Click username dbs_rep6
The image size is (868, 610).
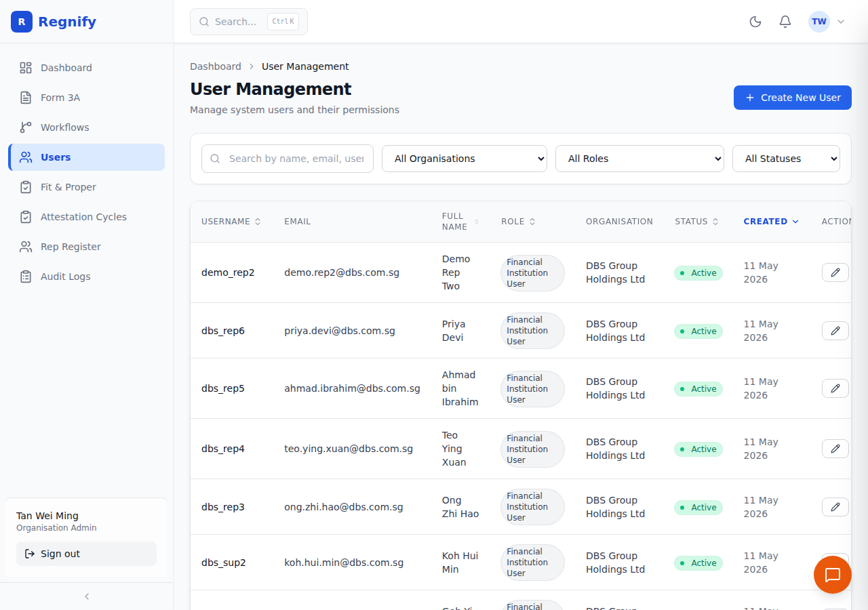click(x=223, y=331)
